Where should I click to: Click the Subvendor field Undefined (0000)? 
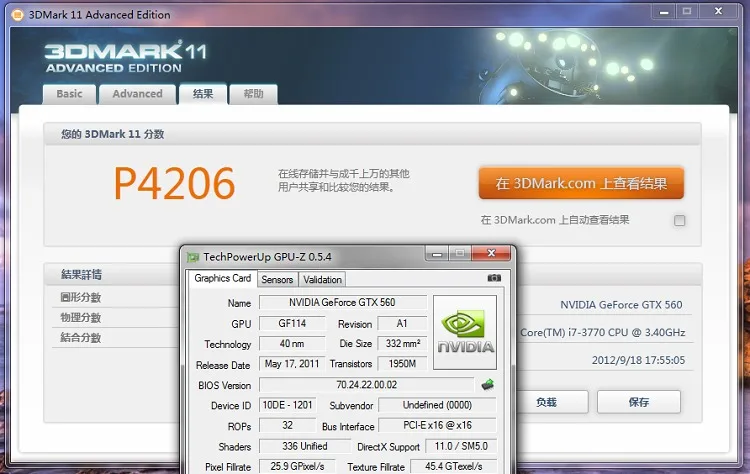(x=437, y=405)
